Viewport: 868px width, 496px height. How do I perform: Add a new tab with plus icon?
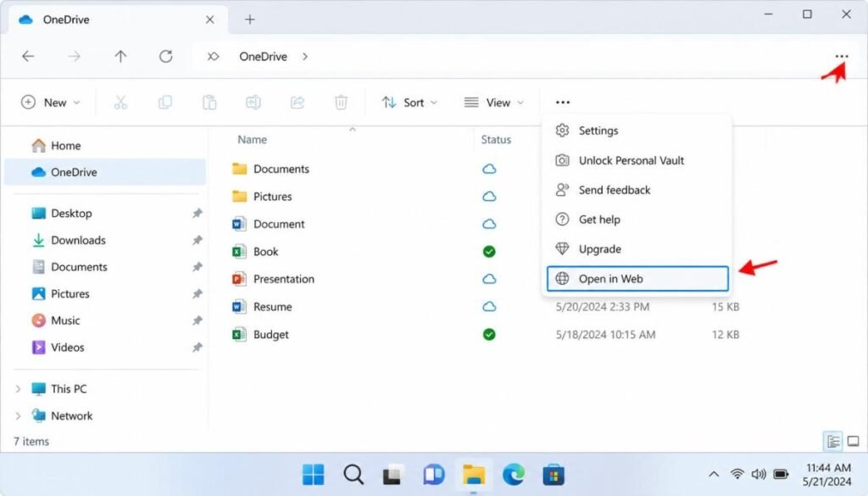pos(250,20)
